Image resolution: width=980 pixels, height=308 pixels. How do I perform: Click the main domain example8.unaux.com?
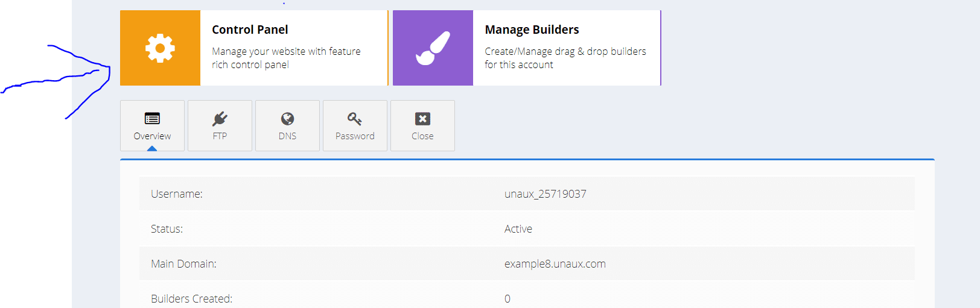[555, 264]
